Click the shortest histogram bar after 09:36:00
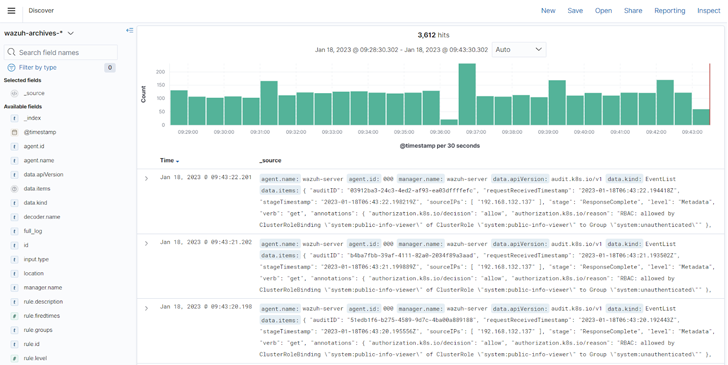This screenshot has width=728, height=365. pos(449,122)
